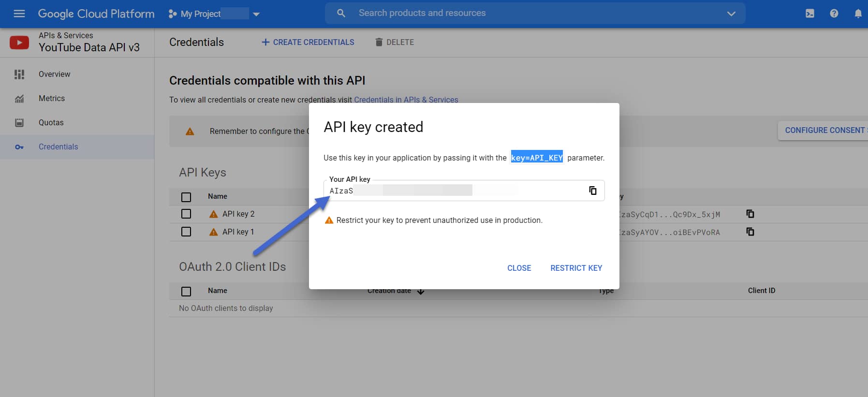Click the Credentials key icon
The height and width of the screenshot is (397, 868).
click(19, 147)
